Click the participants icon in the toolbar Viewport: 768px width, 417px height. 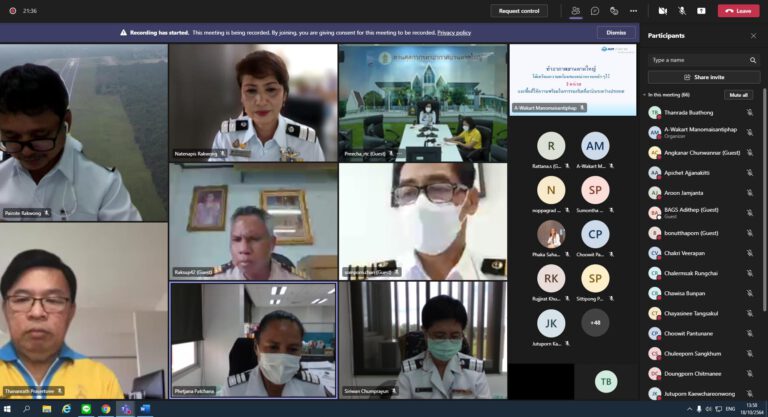pos(576,11)
